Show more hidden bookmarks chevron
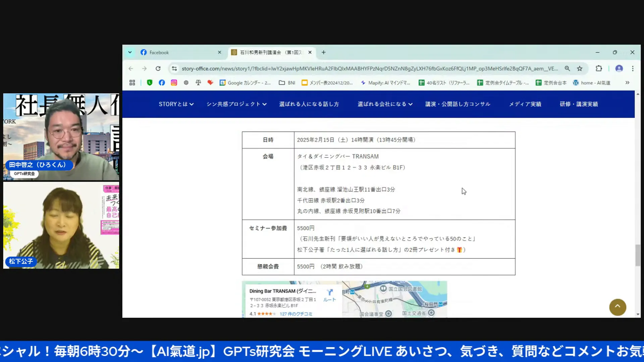This screenshot has width=644, height=362. 627,83
